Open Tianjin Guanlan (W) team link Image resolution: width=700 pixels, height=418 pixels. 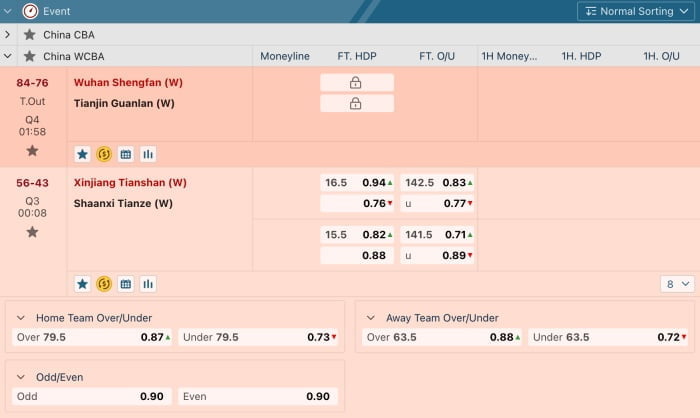[124, 103]
